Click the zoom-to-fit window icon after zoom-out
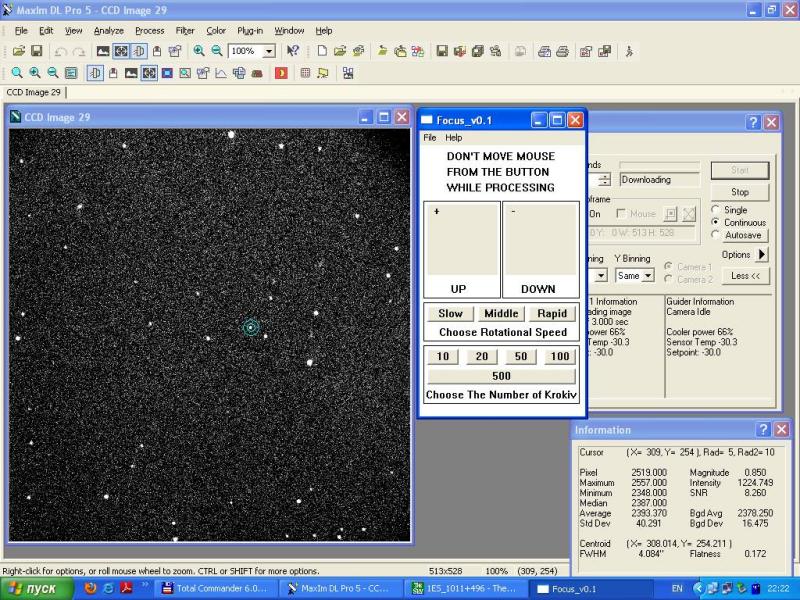Viewport: 800px width, 600px height. tap(71, 73)
